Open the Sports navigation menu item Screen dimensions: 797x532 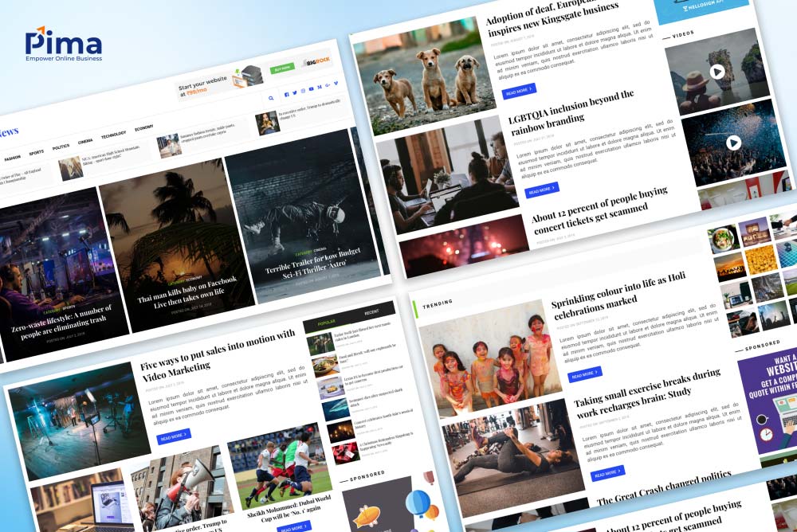point(37,152)
